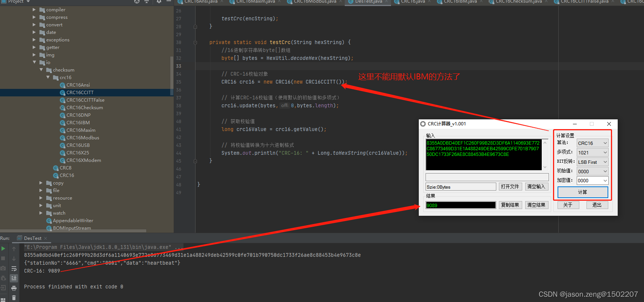Click 'CRC-16: 9089' console output line
The image size is (644, 302).
(x=42, y=271)
